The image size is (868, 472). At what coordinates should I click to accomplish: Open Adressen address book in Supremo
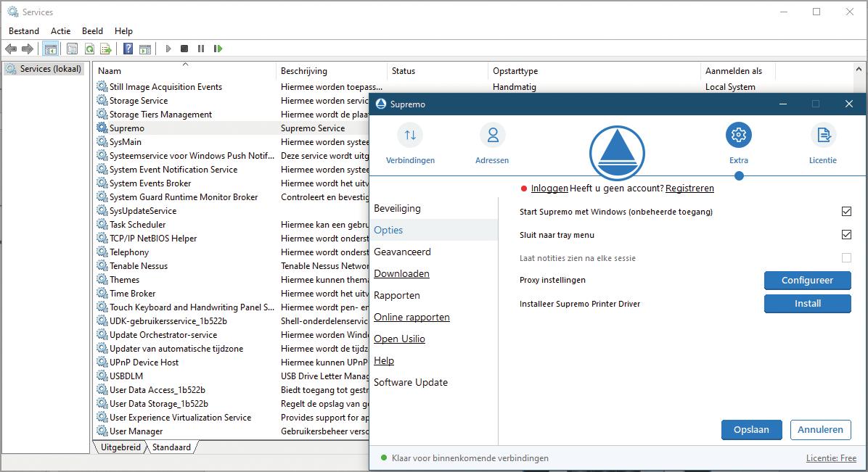tap(492, 144)
